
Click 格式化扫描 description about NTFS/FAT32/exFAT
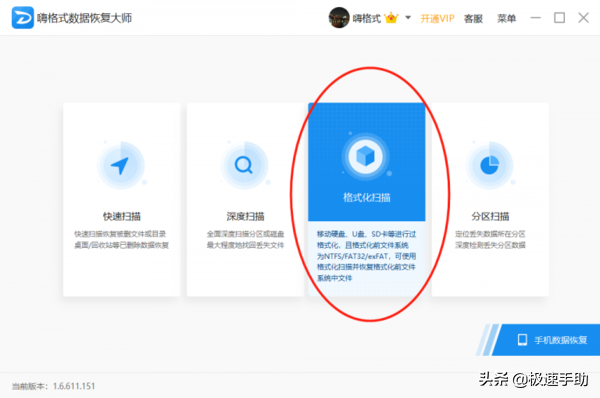tap(366, 256)
